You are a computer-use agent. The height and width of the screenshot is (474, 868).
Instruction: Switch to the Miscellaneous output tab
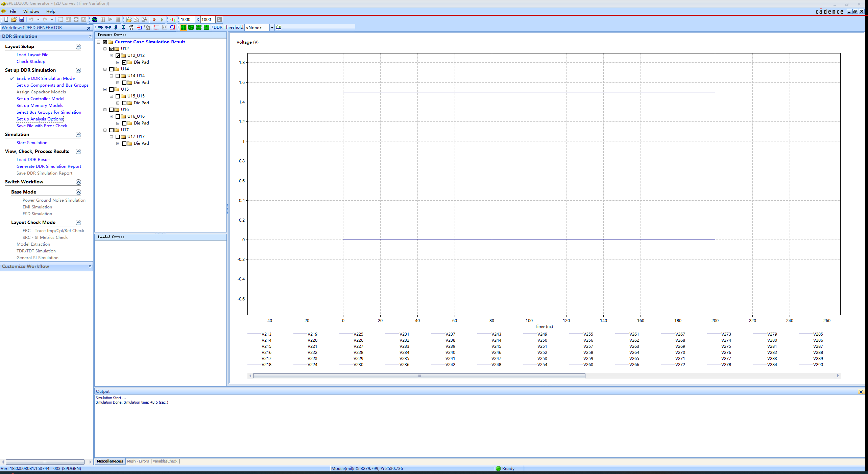(x=110, y=461)
